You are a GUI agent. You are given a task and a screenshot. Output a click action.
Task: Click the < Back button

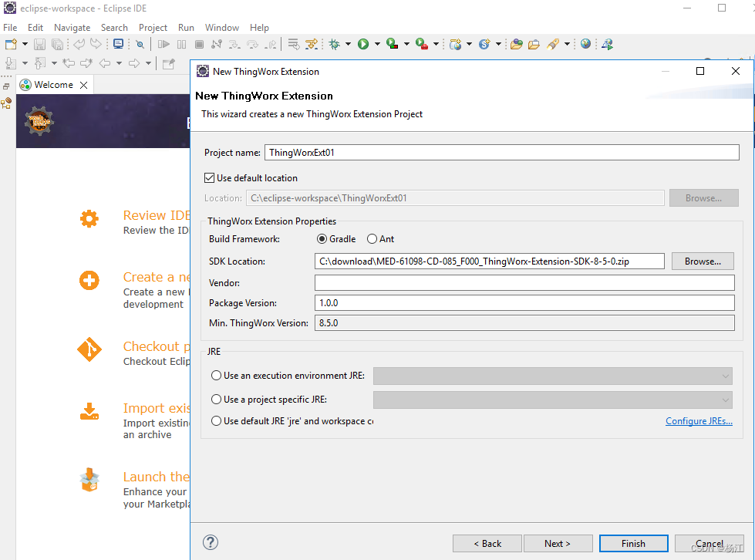(x=487, y=543)
